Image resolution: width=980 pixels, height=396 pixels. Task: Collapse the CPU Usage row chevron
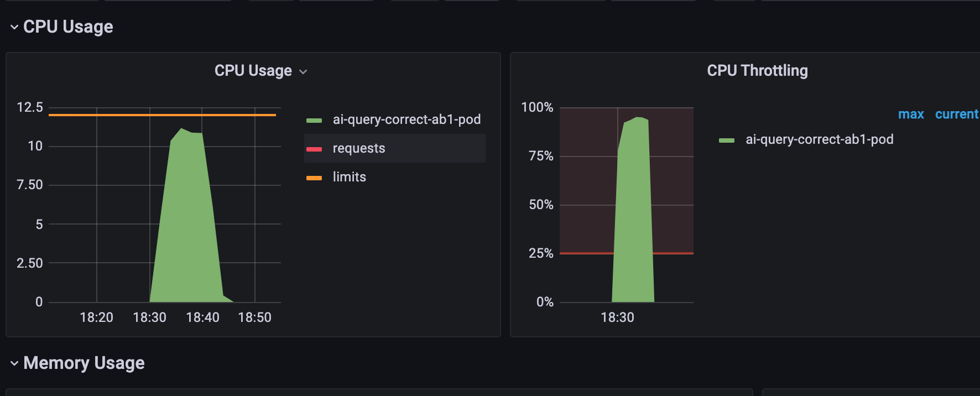point(14,27)
